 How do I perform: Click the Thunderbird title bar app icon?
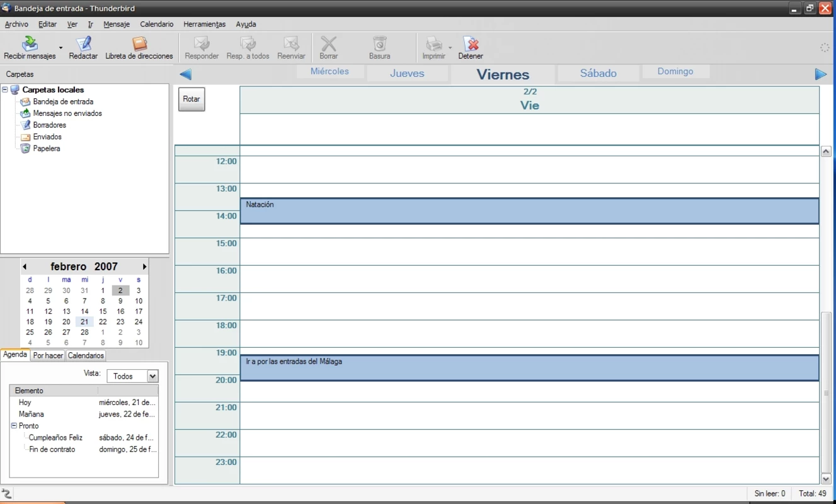[x=6, y=8]
